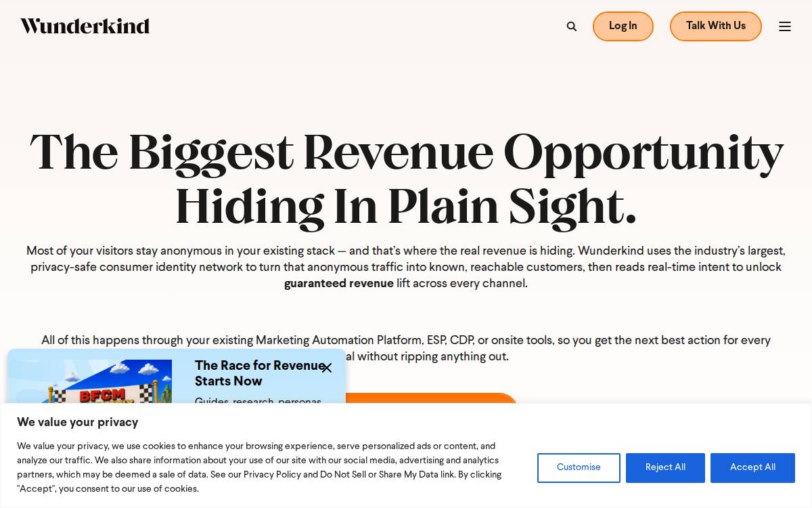Accept All cookies

click(x=752, y=468)
